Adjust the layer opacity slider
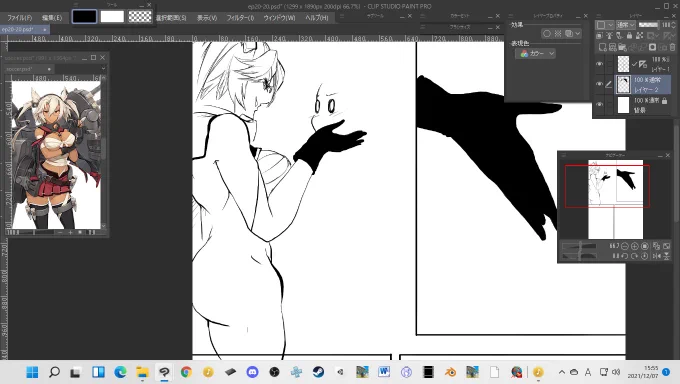This screenshot has height=384, width=680. click(649, 25)
